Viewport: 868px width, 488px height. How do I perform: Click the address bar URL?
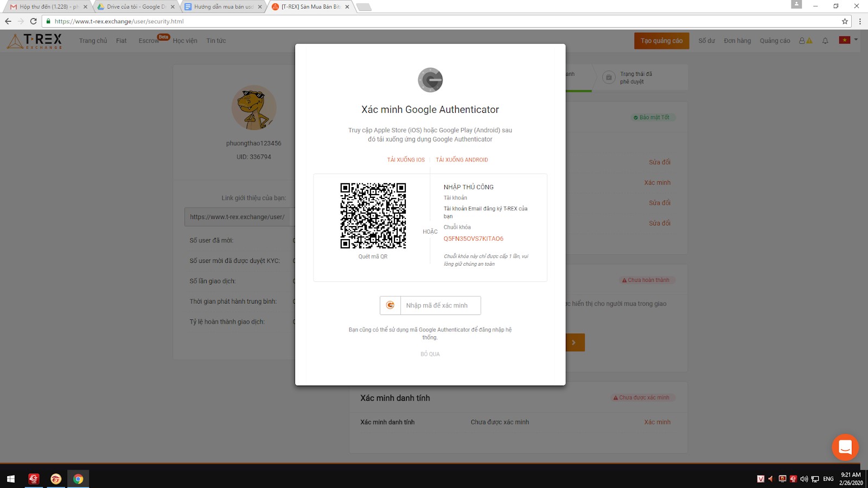(119, 21)
